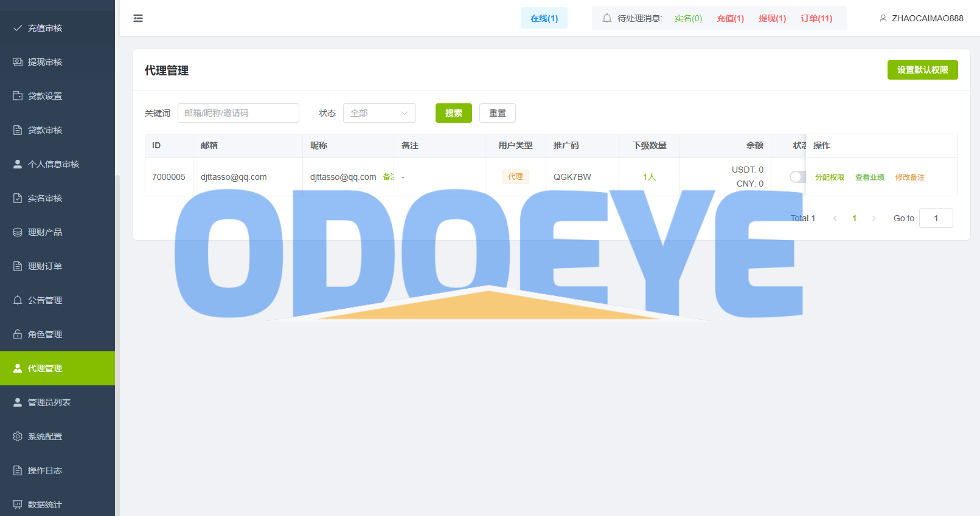Toggle status switch for agent 7000005

[798, 177]
